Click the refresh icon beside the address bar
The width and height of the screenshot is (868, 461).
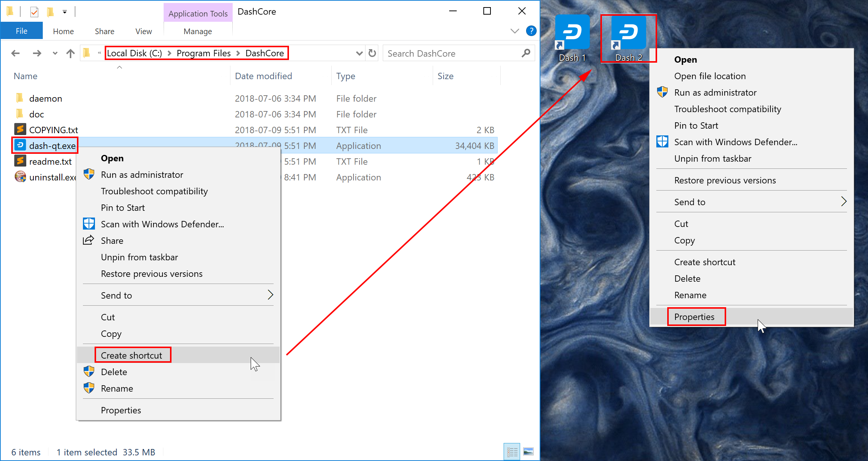(372, 53)
